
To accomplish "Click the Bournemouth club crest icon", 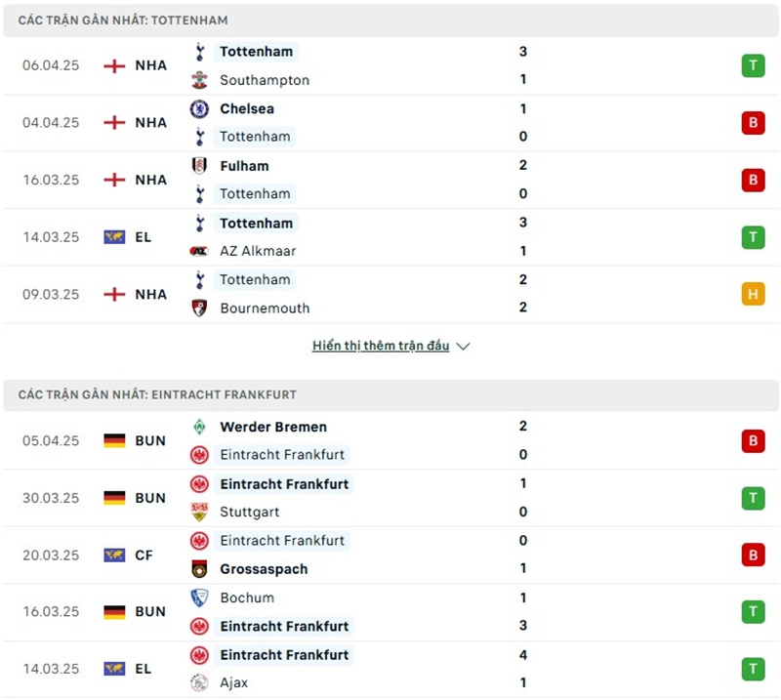I will 199,308.
